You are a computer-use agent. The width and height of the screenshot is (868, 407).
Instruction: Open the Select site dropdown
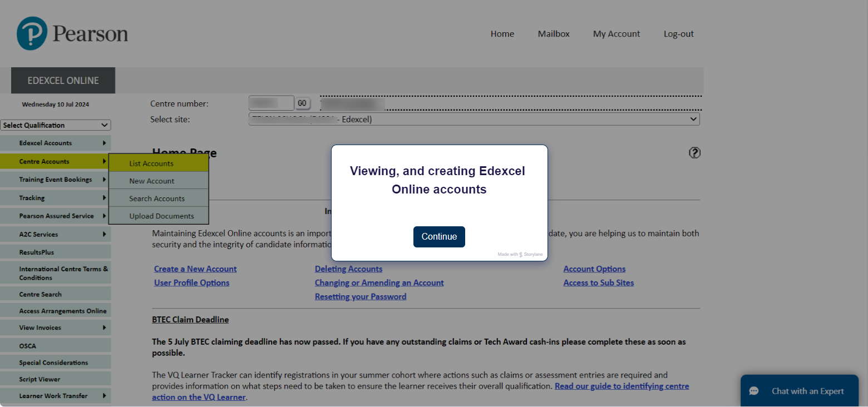(474, 120)
